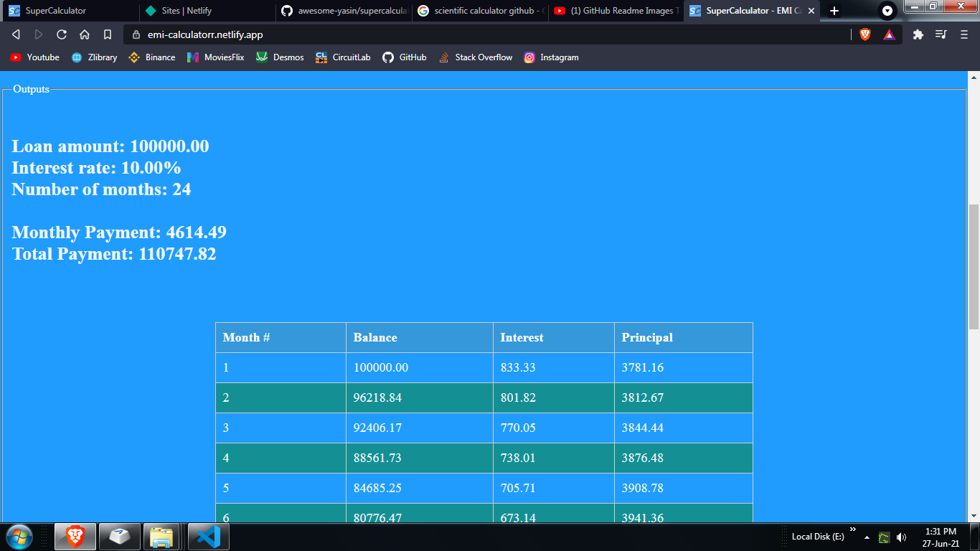Click the Number of months: 24 text
Viewport: 980px width, 551px height.
click(101, 189)
